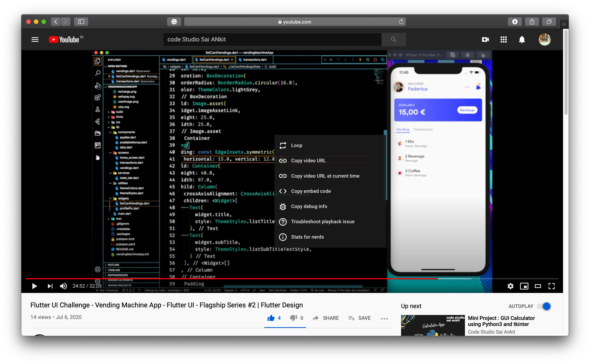Choose Stats for nerds
Image resolution: width=590 pixels, height=364 pixels.
coord(307,237)
